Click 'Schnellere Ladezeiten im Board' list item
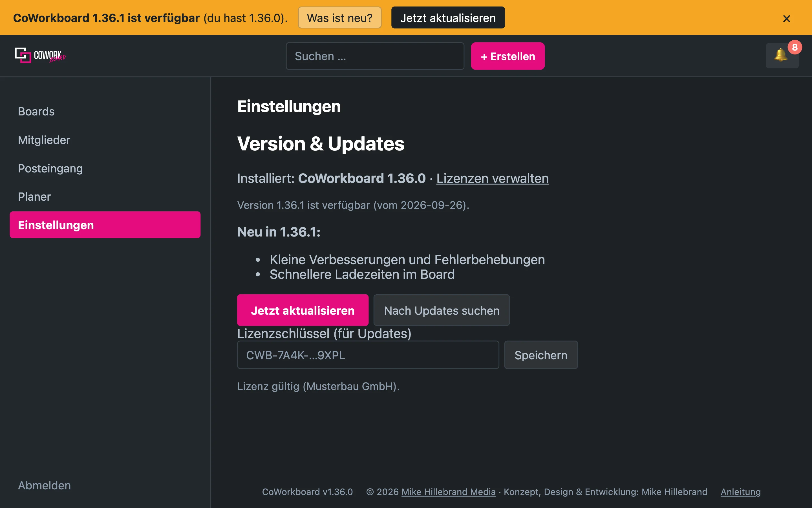The height and width of the screenshot is (508, 812). (x=362, y=275)
